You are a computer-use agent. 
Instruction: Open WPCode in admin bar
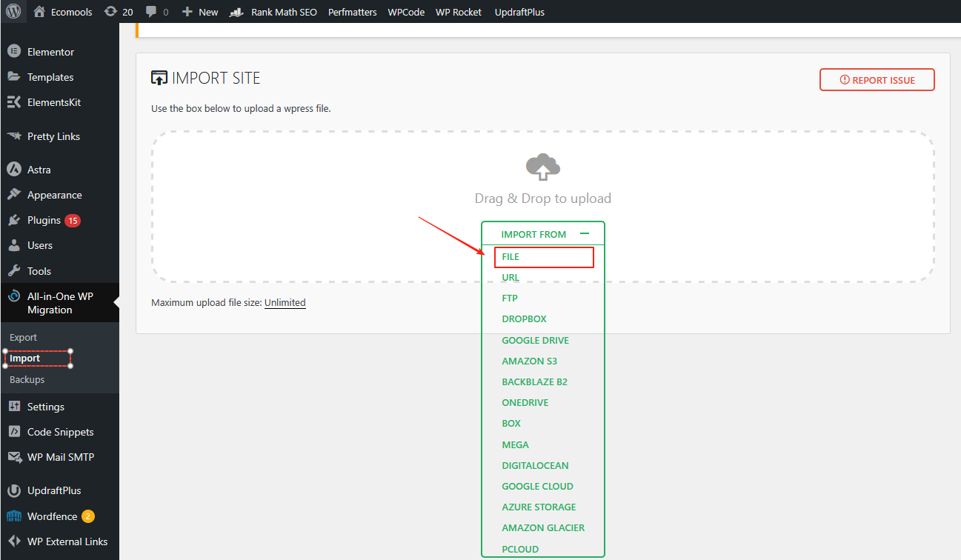(406, 12)
